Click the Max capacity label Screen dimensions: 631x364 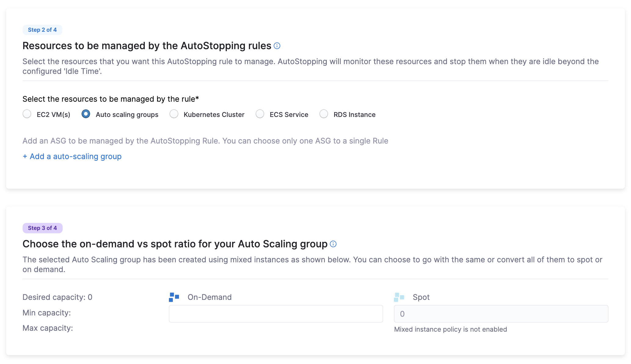click(48, 328)
